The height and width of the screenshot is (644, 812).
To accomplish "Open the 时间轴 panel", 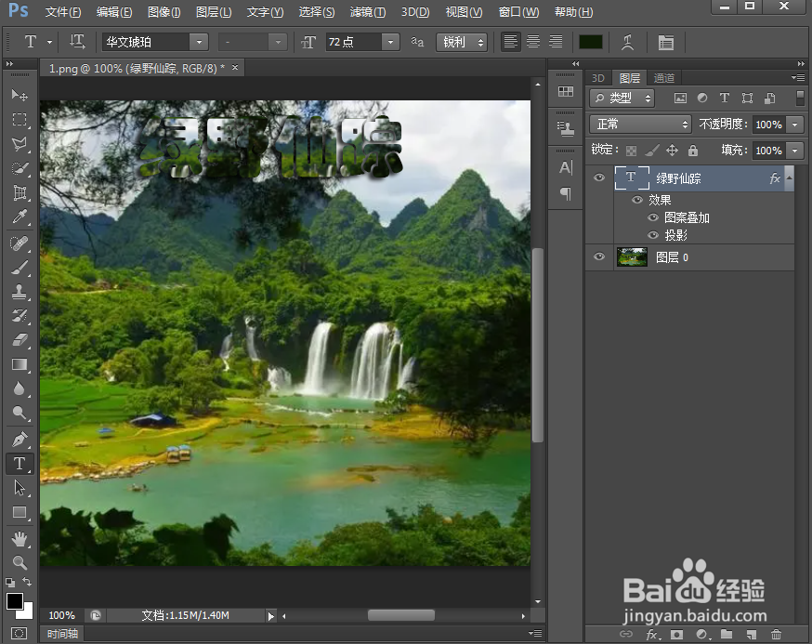I will (62, 634).
